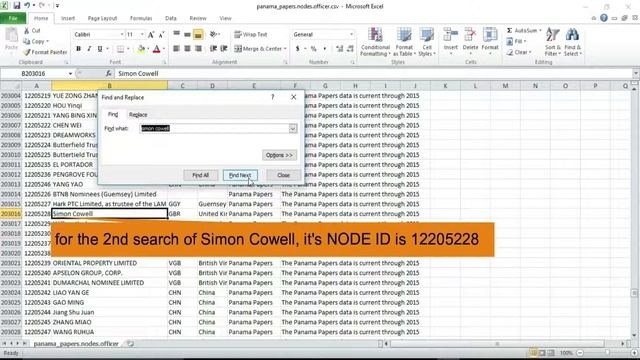Click Close button in Find dialog

tap(283, 175)
